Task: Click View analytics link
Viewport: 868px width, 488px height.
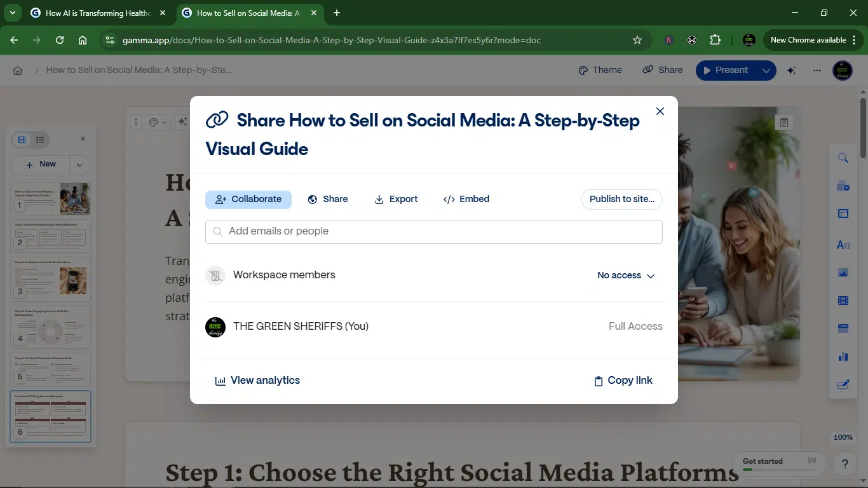Action: 258,381
